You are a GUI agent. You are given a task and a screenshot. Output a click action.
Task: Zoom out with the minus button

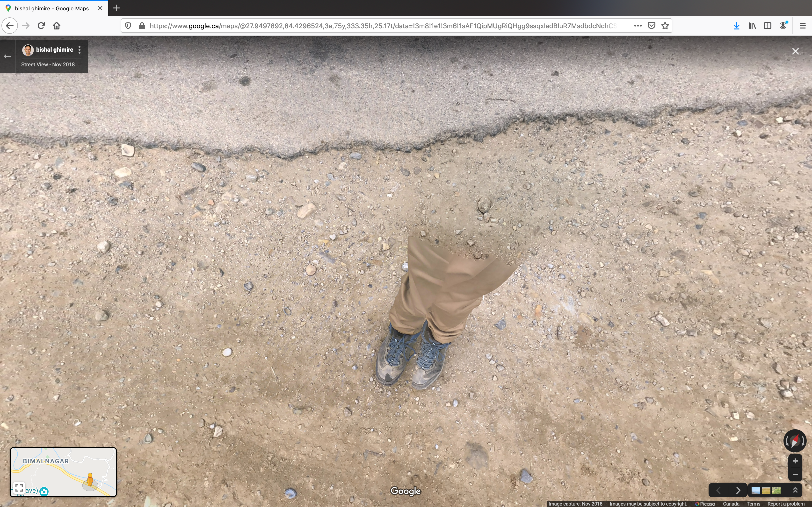coord(795,474)
